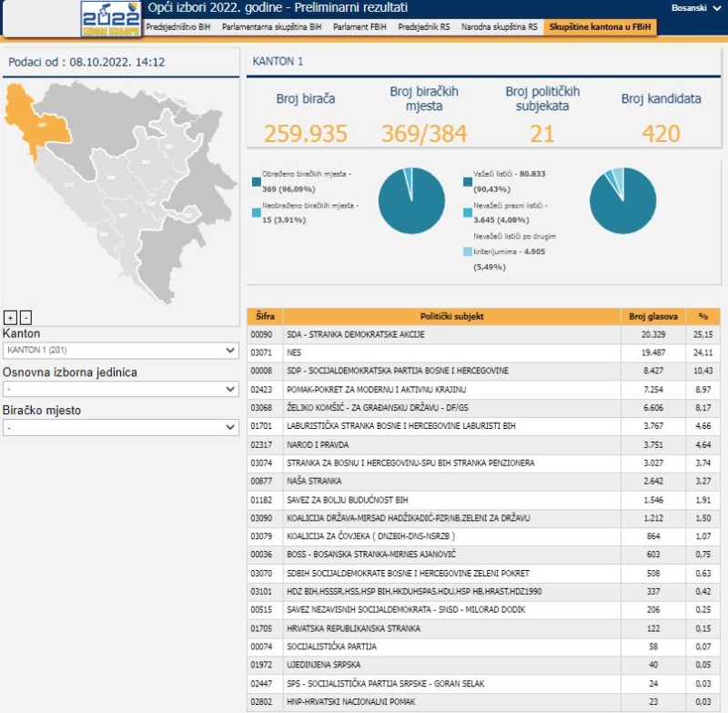
Task: Open the Biračko mjesto dropdown
Action: point(120,427)
